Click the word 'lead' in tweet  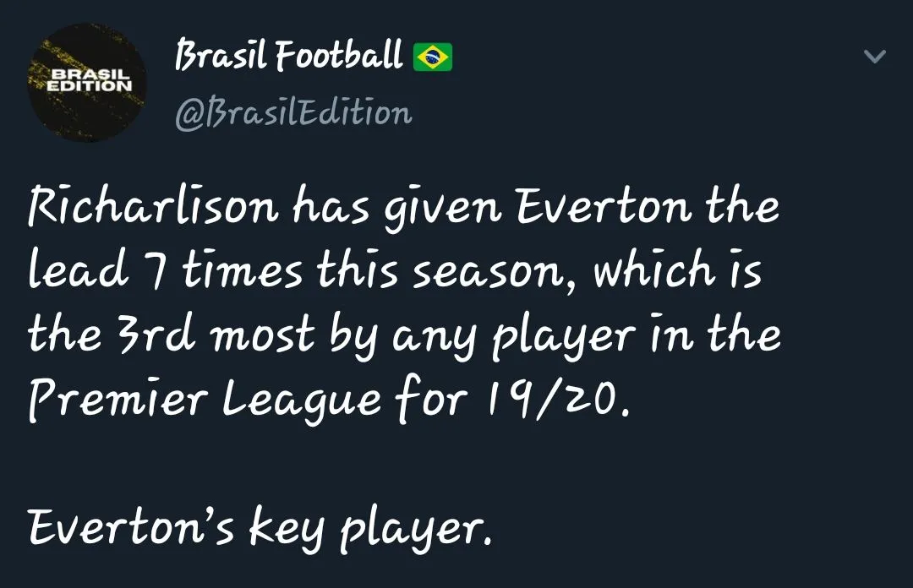point(69,270)
